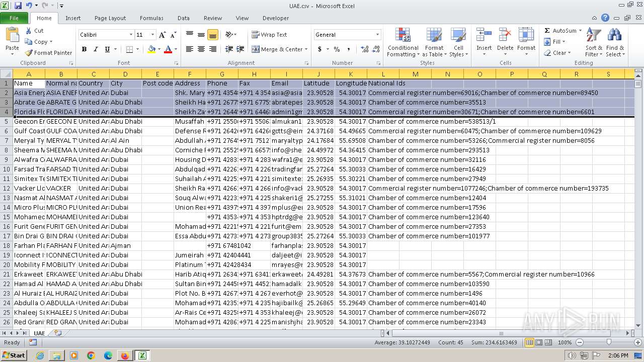Toggle Bold formatting
The image size is (644, 362).
click(84, 49)
